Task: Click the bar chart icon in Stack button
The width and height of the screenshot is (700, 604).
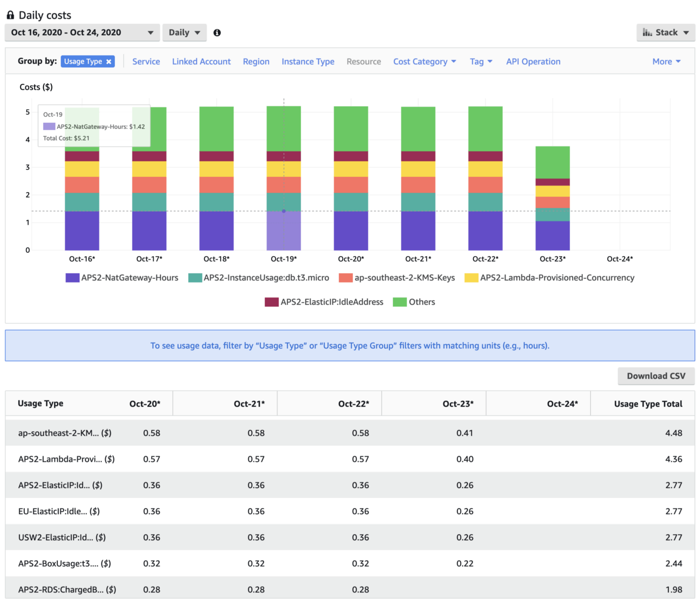Action: [x=647, y=32]
